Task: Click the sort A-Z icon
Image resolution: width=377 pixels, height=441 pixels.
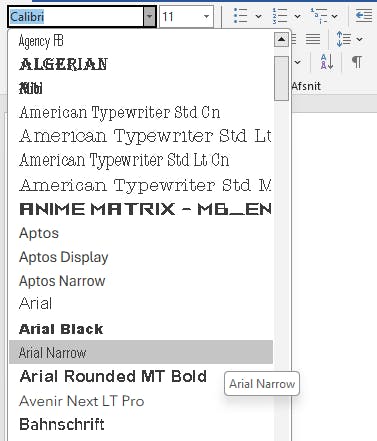Action: tap(327, 62)
